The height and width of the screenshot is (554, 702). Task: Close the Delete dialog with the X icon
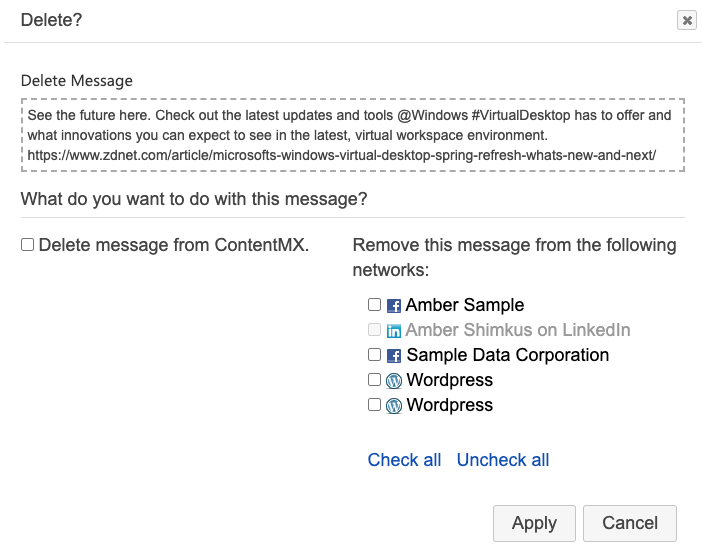point(687,20)
